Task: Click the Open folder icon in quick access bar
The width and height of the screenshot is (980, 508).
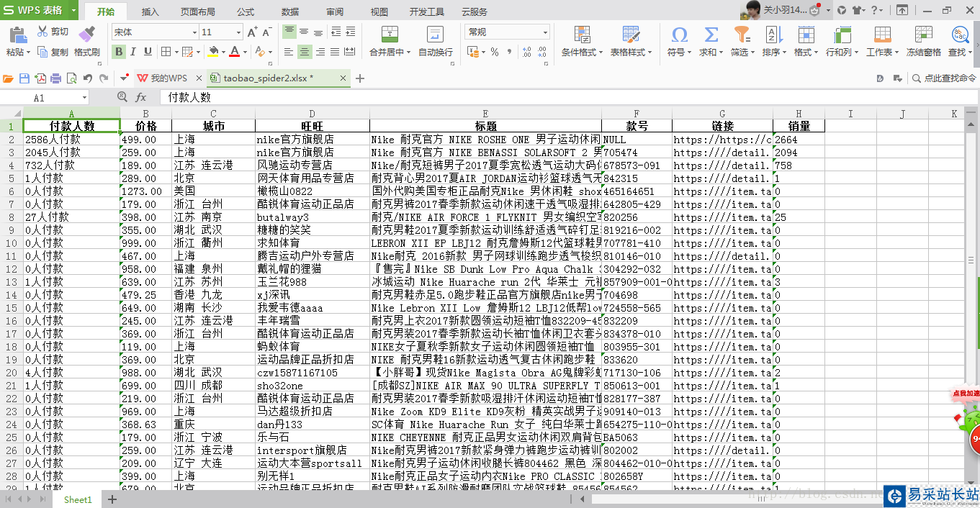Action: click(9, 78)
